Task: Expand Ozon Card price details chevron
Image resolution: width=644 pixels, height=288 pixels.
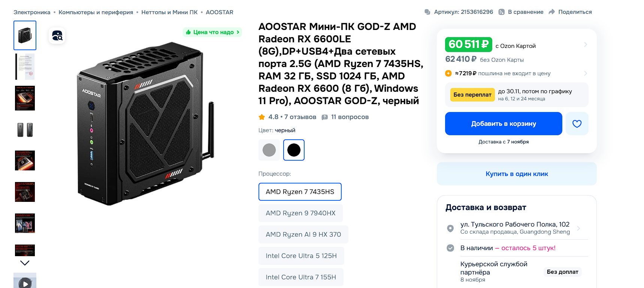Action: click(x=585, y=45)
